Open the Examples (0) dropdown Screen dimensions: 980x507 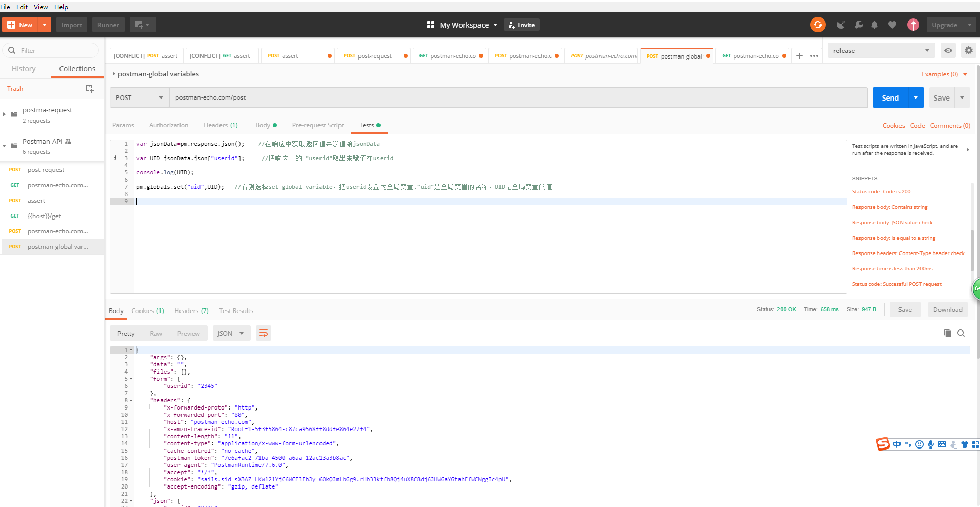(944, 74)
